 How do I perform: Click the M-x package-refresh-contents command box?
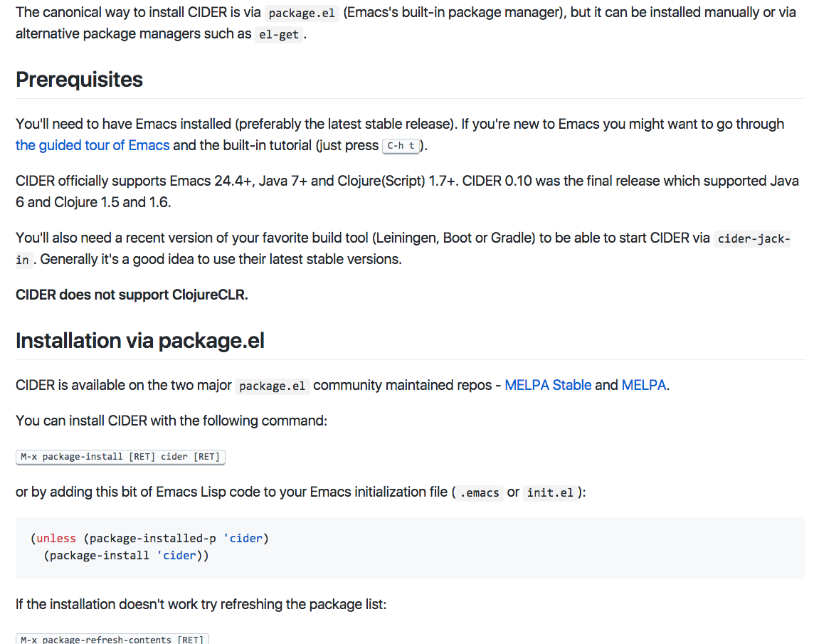pyautogui.click(x=112, y=639)
